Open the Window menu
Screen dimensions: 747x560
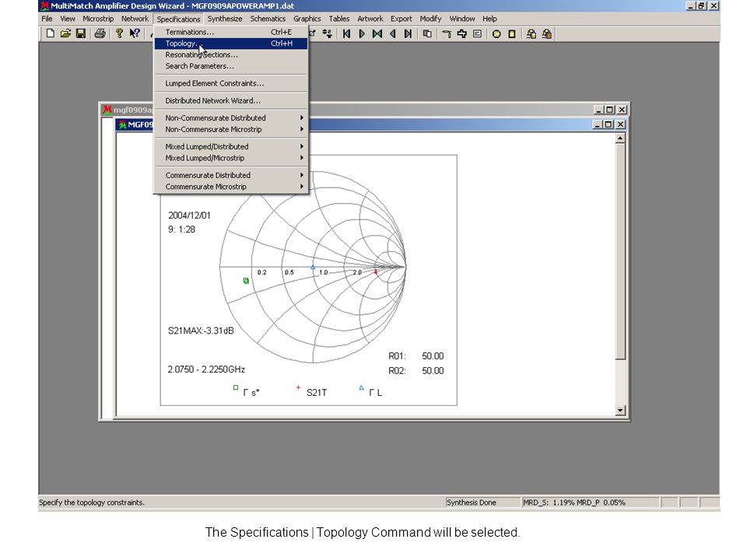coord(462,19)
